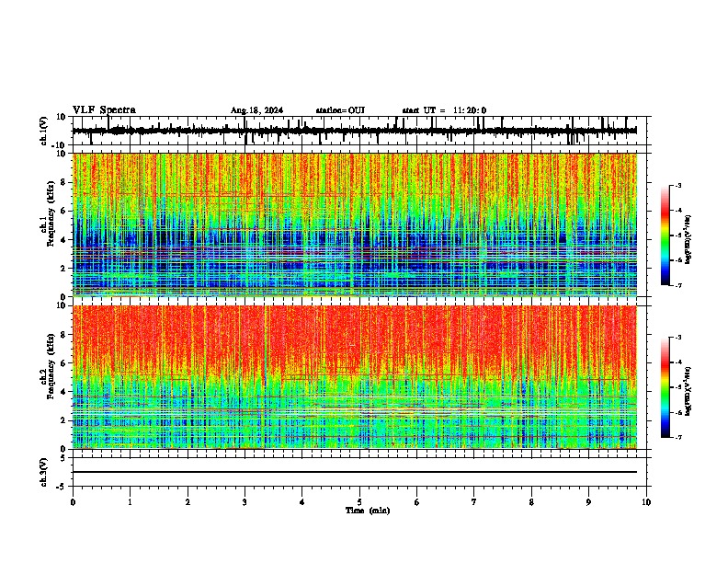Screen dimensions: 728x563
Task: Click time axis tick label "9"
Action: tap(588, 502)
